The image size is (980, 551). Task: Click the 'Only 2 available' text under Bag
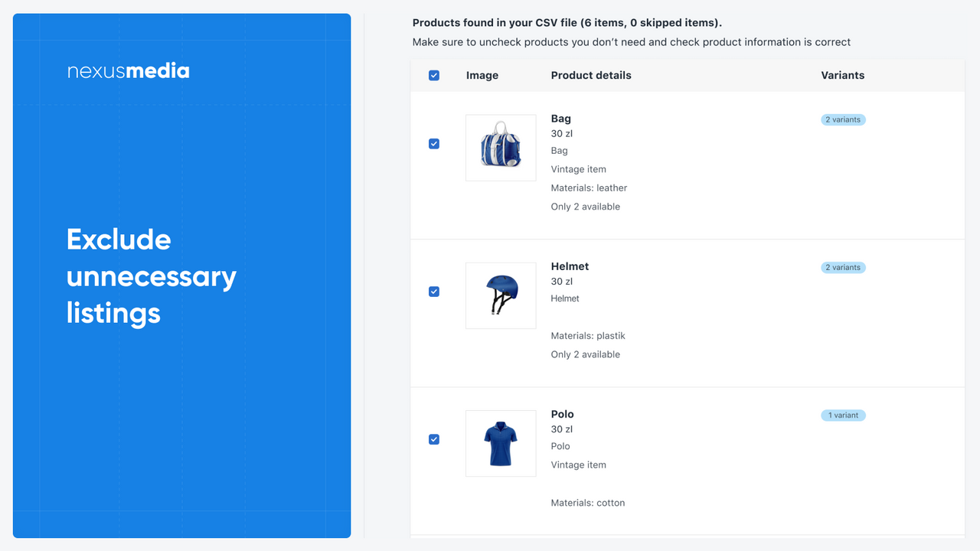pyautogui.click(x=586, y=206)
